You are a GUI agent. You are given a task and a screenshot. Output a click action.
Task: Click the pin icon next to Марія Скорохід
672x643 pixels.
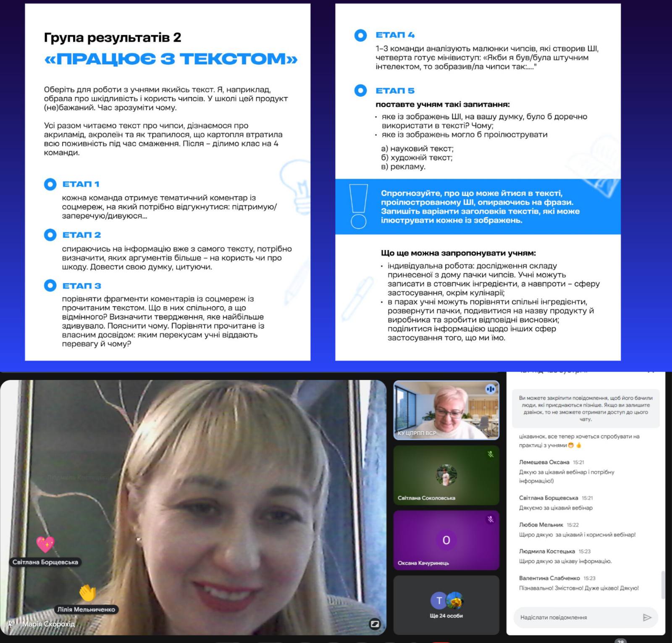pos(11,624)
